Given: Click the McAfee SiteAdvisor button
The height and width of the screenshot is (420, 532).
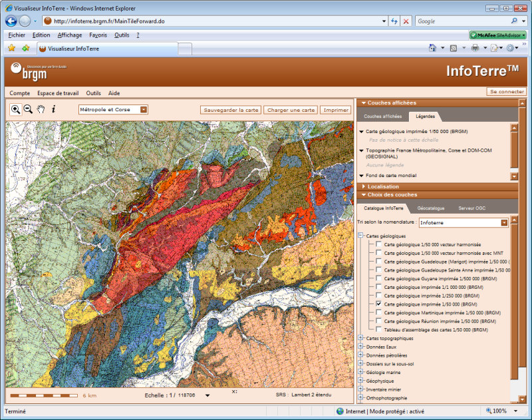Looking at the screenshot, I should click(497, 35).
